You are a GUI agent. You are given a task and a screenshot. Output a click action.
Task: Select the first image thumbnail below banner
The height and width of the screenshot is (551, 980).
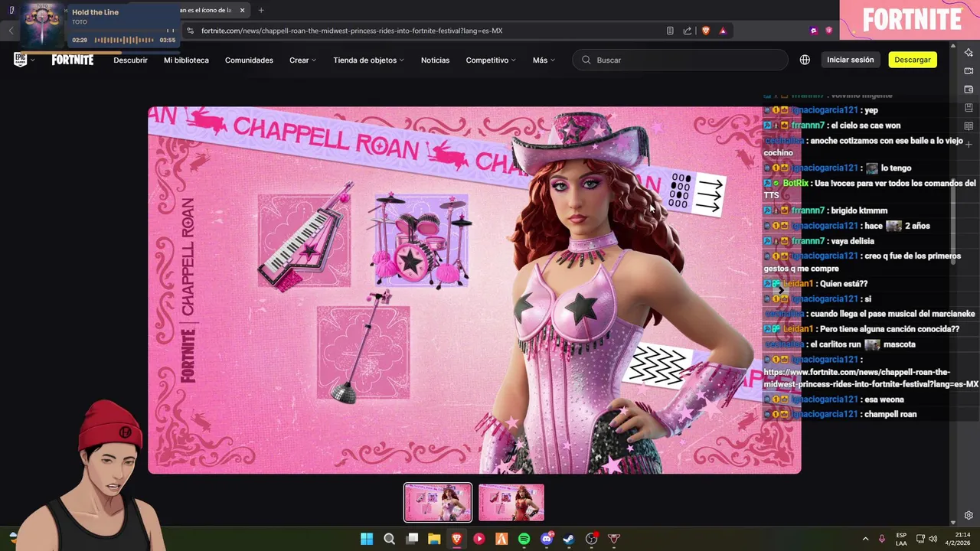(x=438, y=502)
